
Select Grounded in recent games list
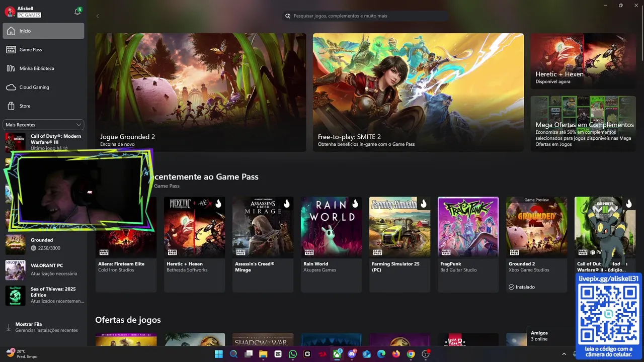click(x=43, y=244)
